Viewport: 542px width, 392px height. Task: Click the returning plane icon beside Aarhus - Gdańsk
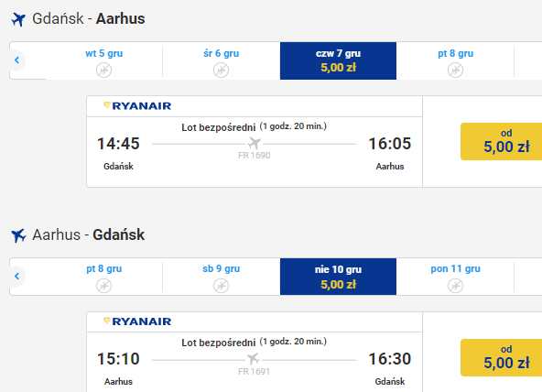[18, 235]
